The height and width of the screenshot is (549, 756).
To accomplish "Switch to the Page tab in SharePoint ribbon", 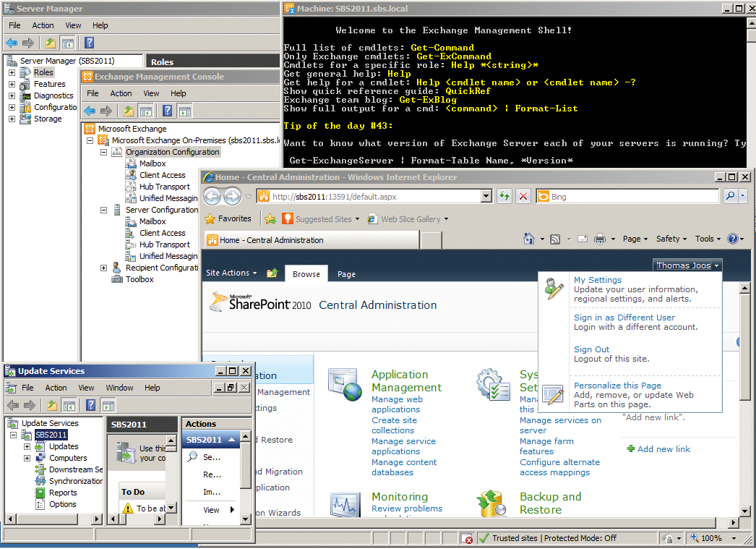I will (346, 273).
